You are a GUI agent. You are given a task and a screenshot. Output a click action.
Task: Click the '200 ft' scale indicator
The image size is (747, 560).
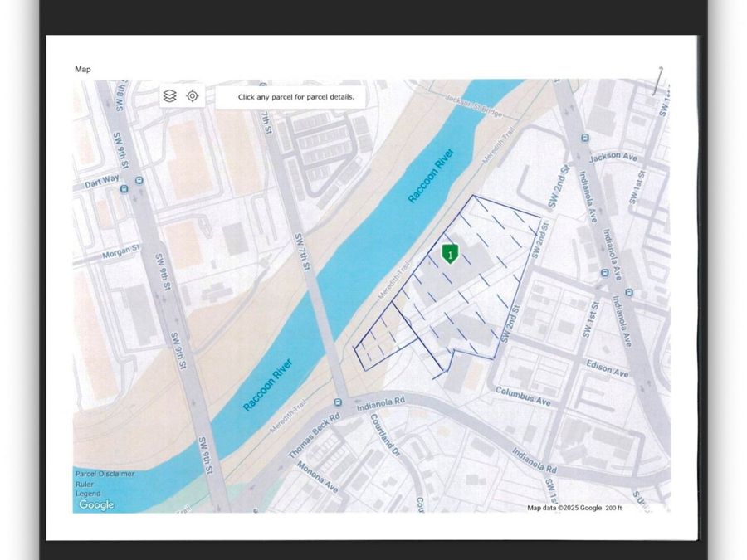click(x=613, y=508)
